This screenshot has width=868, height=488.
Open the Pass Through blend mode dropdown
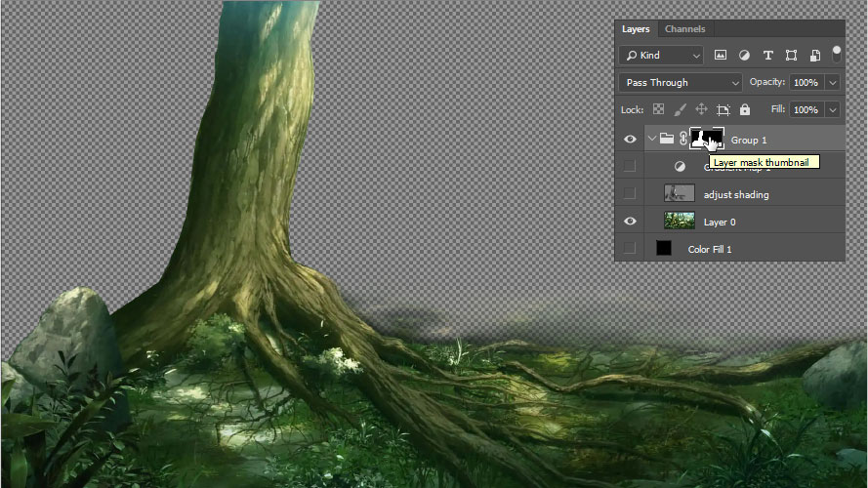click(x=681, y=83)
